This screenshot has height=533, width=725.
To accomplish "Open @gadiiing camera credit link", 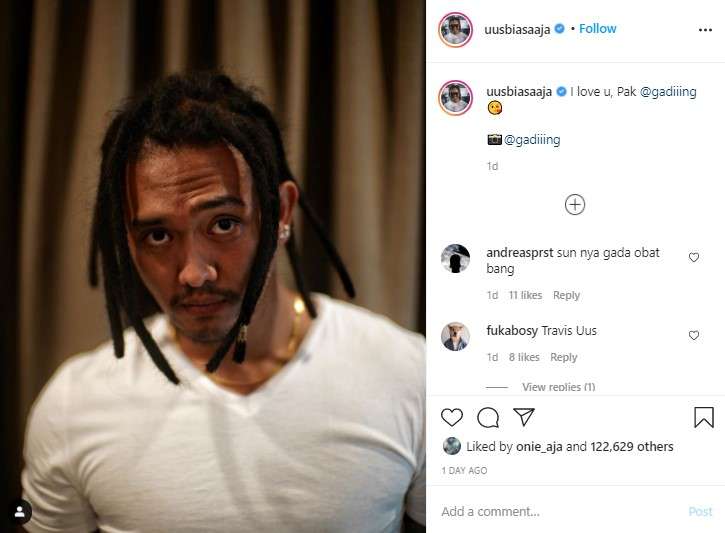I will [x=532, y=140].
